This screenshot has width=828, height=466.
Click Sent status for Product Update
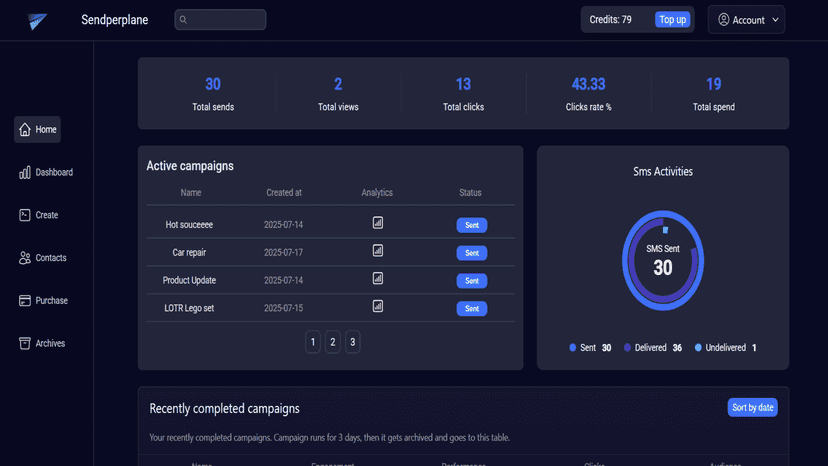472,281
